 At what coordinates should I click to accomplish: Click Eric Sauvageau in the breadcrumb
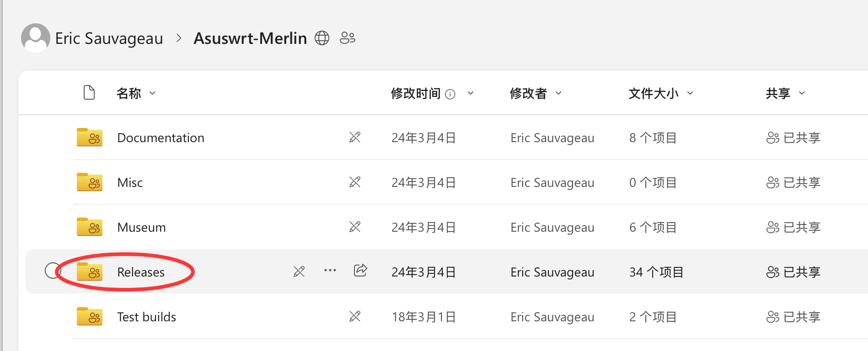click(x=109, y=38)
